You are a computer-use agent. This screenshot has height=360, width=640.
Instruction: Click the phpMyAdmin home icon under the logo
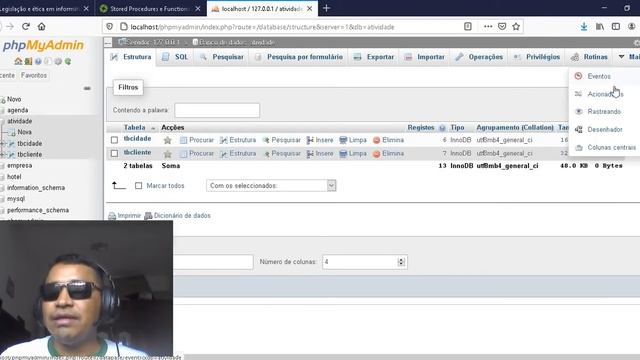18,61
